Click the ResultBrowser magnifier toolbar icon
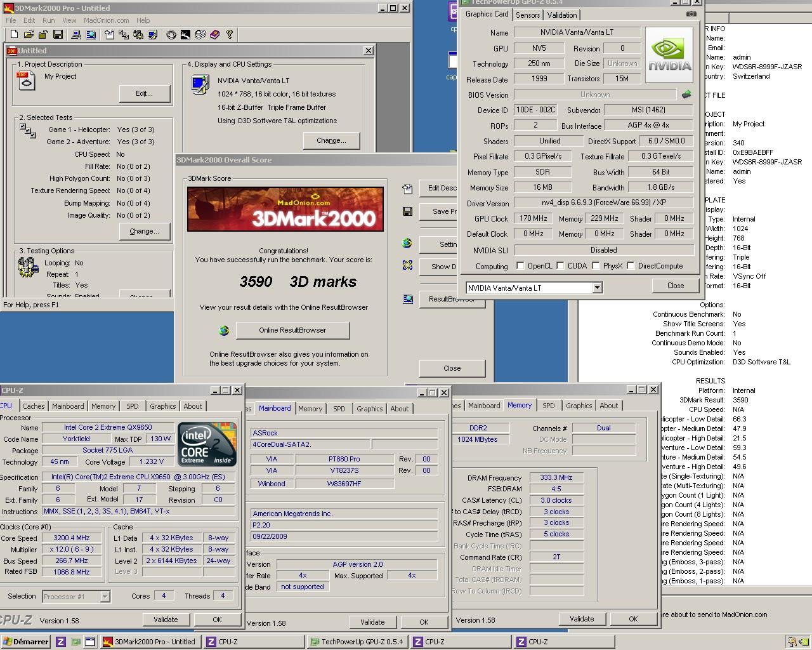Viewport: 812px width, 650px height. (x=91, y=34)
